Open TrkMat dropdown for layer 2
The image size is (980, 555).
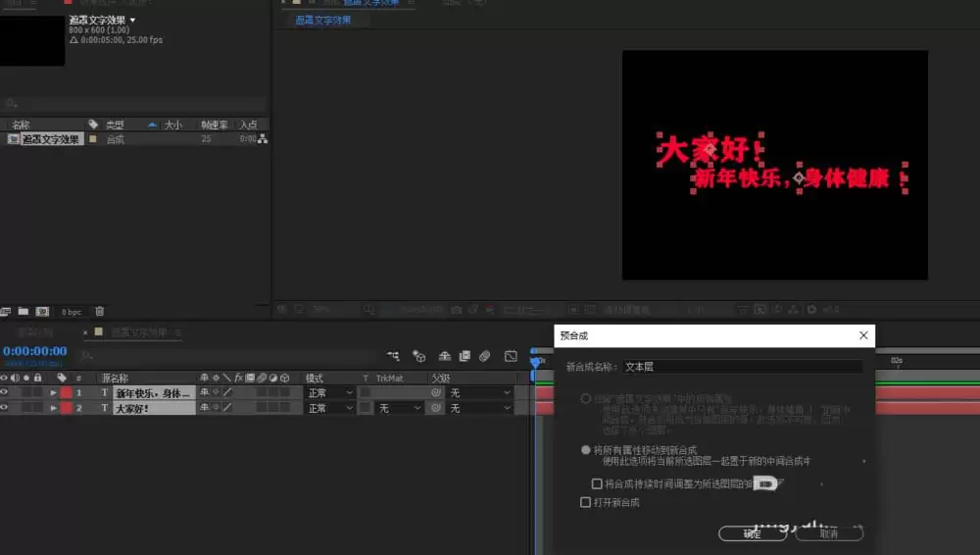400,408
